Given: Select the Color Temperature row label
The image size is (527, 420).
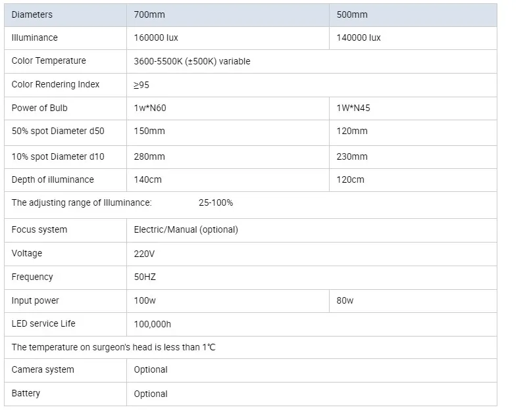Looking at the screenshot, I should 49,61.
